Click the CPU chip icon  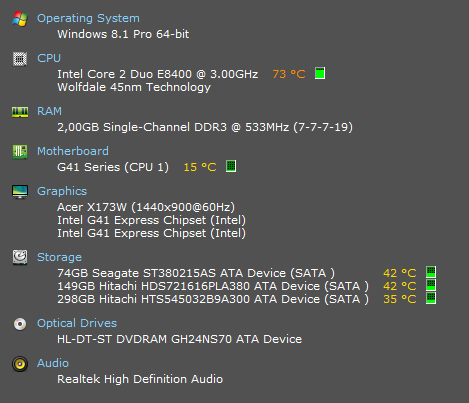20,59
